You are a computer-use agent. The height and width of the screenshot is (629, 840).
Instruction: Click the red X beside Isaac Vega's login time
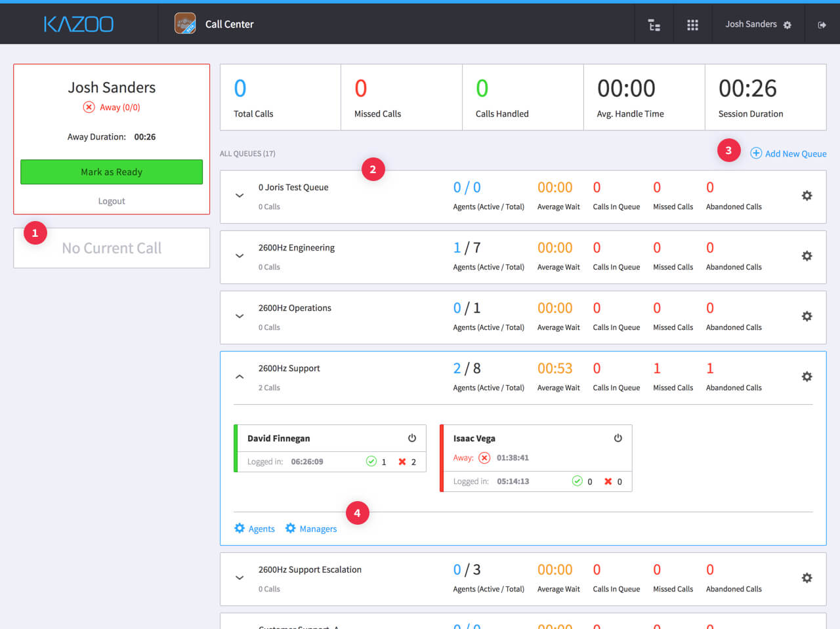608,481
